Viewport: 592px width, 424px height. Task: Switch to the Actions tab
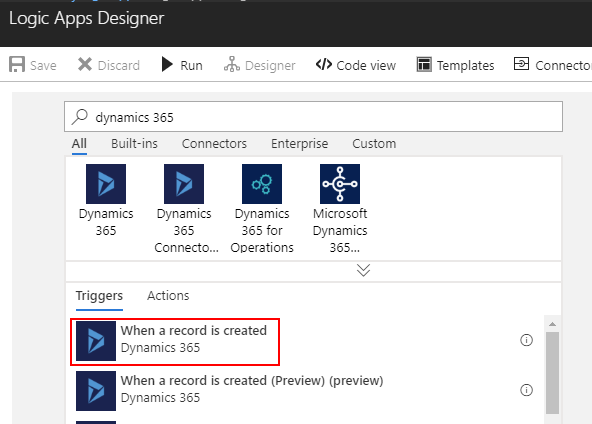(x=168, y=296)
